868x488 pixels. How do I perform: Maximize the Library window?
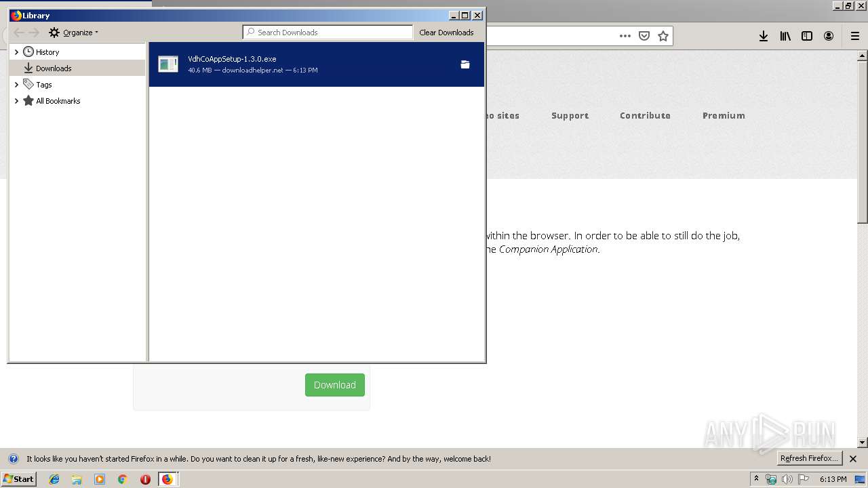pos(465,15)
